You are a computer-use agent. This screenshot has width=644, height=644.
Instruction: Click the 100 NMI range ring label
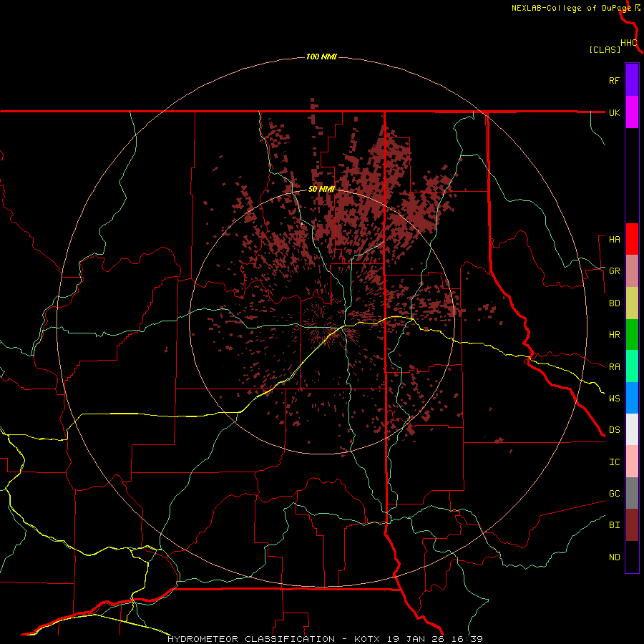coord(321,57)
